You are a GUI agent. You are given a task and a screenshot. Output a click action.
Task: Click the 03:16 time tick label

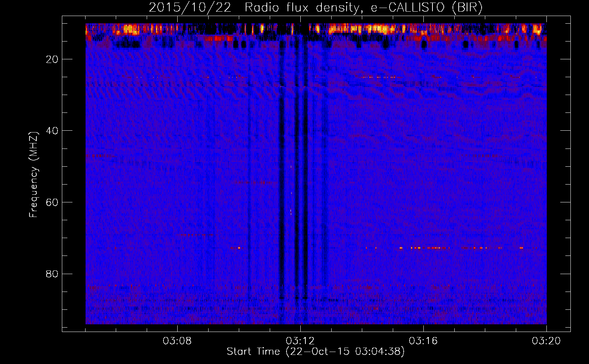tap(423, 341)
